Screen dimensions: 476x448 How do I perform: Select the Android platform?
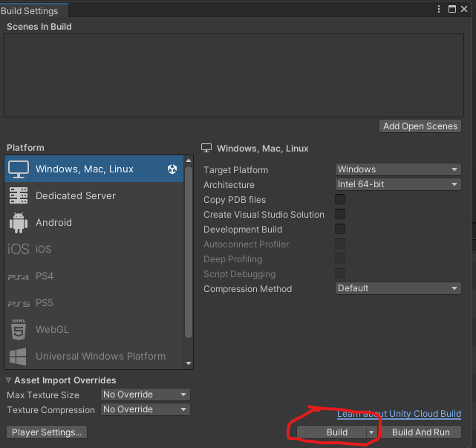(x=94, y=223)
